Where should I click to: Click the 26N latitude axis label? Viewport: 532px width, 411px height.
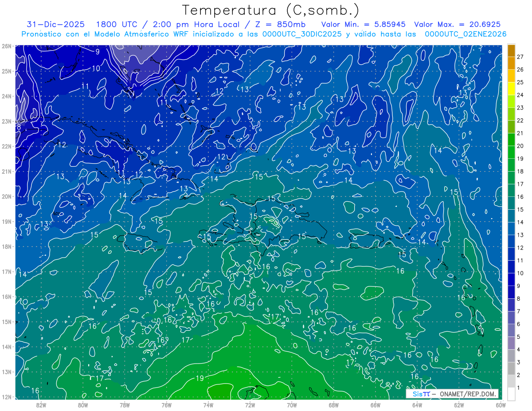7,46
